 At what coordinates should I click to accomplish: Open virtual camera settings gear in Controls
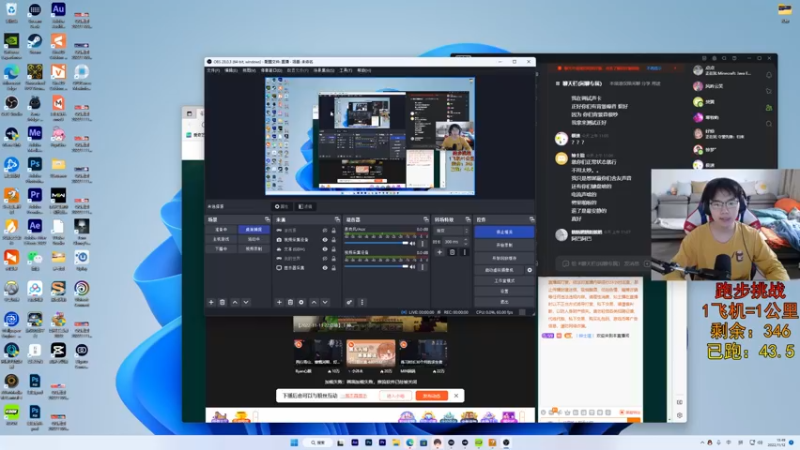click(530, 270)
